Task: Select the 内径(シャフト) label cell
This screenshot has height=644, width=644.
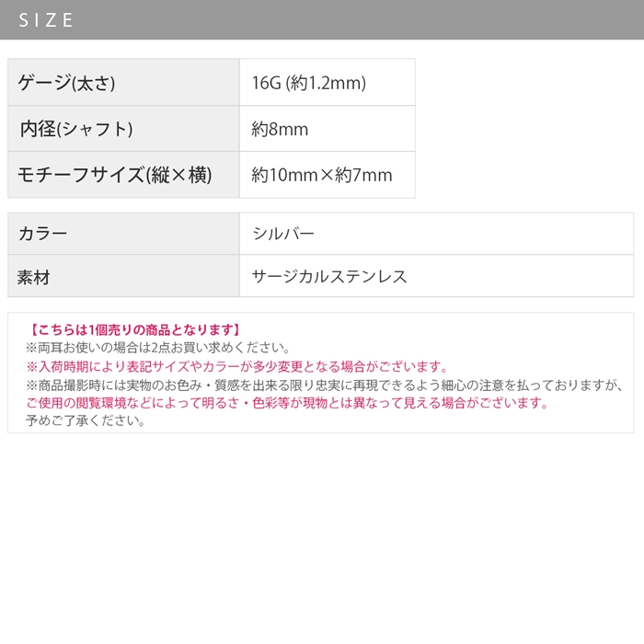Action: (x=76, y=130)
